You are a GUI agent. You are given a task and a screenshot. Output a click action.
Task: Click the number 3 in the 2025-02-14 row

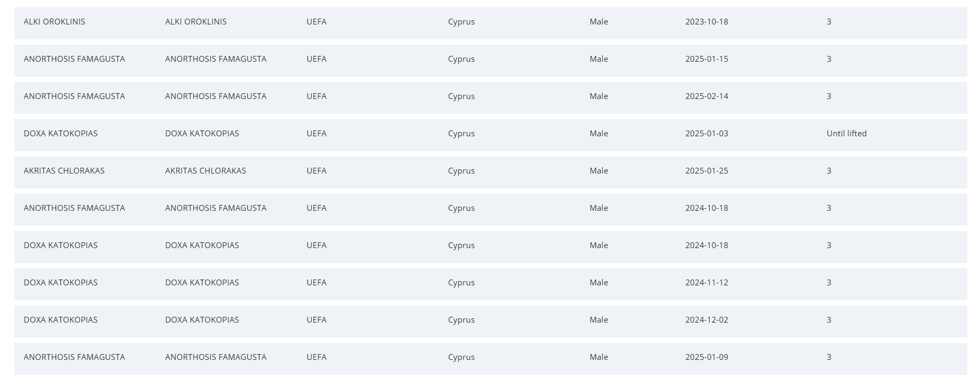tap(829, 96)
